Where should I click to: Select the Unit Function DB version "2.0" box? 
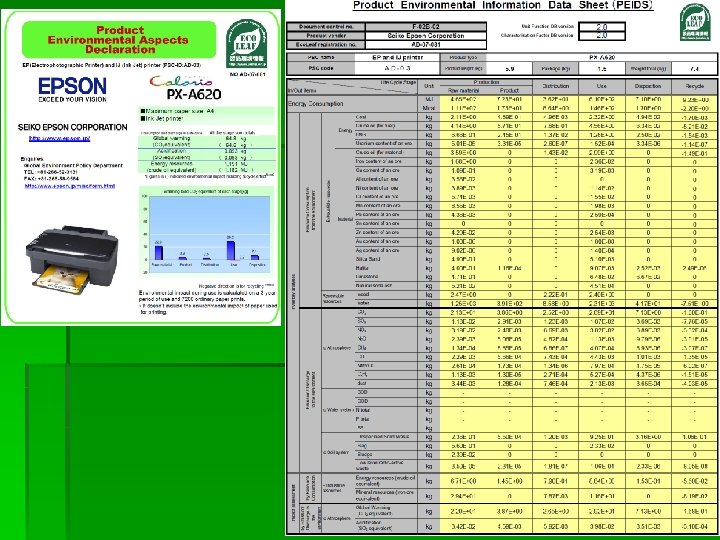(602, 27)
